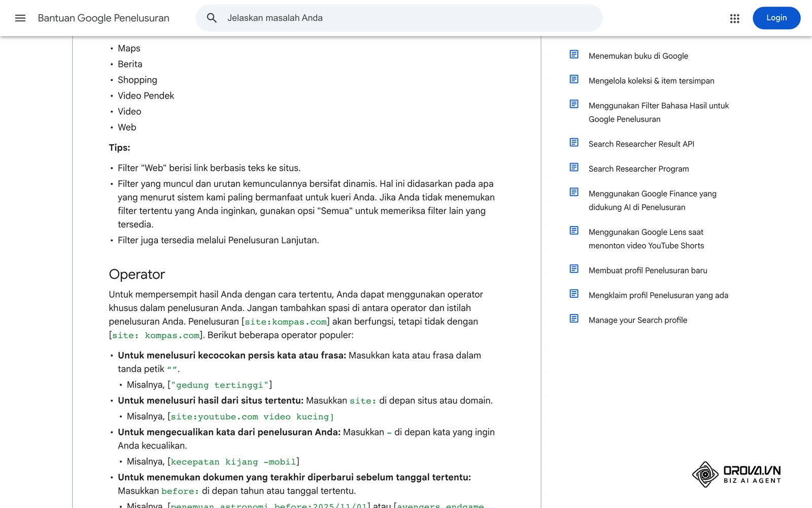Open Manage your Search profile article

(638, 321)
